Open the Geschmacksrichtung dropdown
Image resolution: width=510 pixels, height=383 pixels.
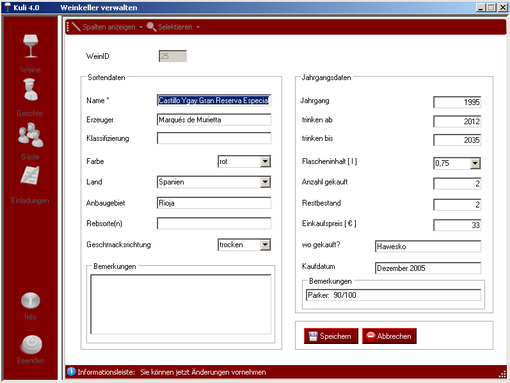265,245
